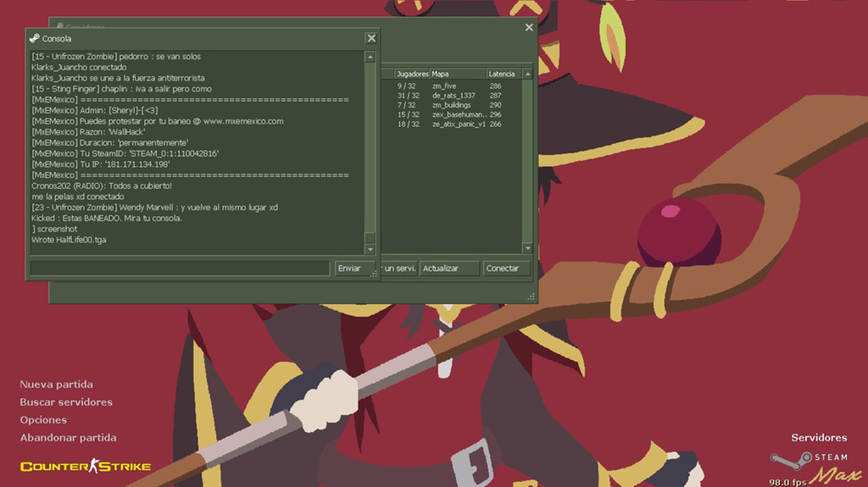Close the Consola window
The image size is (868, 487).
[371, 38]
